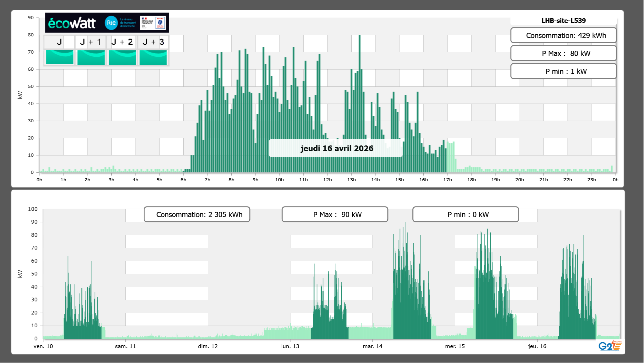The width and height of the screenshot is (644, 363).
Task: Click the jeudi 16 avril 2026 date label
Action: (336, 148)
